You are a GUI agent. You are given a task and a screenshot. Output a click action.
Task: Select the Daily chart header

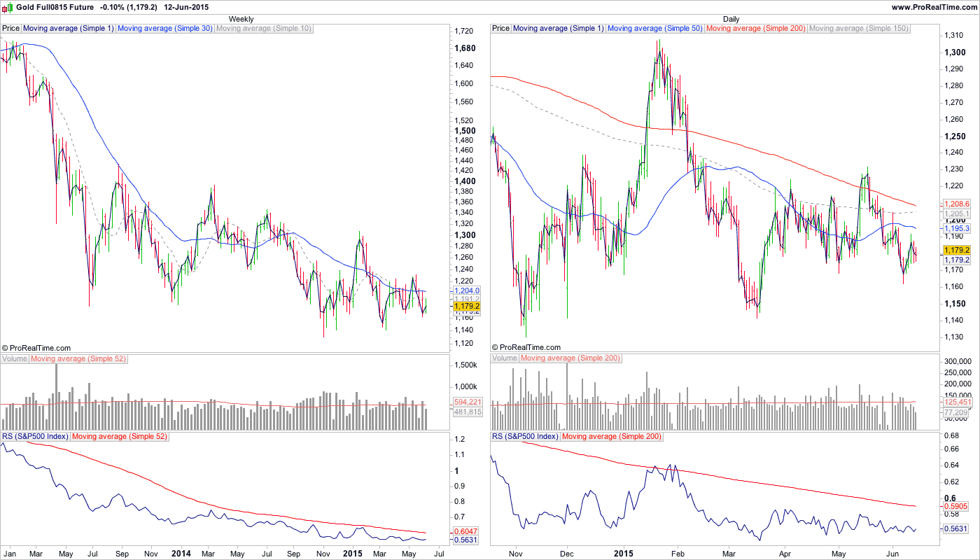(x=731, y=19)
